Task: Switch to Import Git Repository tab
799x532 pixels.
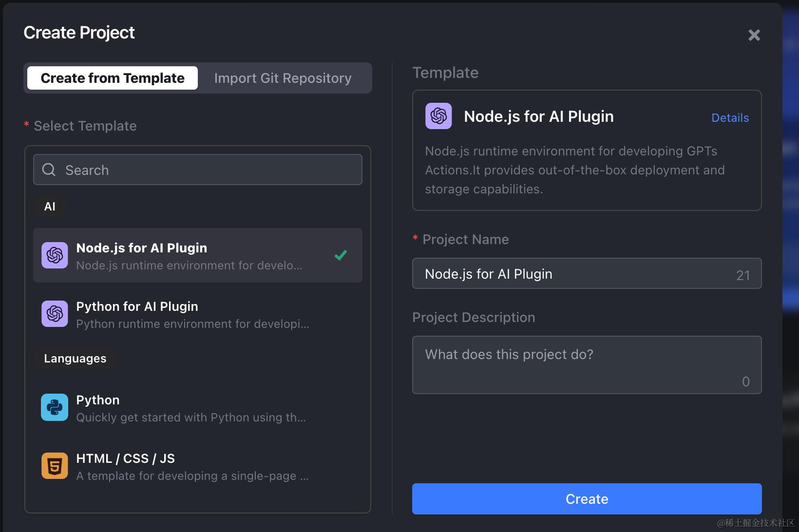Action: click(x=283, y=78)
